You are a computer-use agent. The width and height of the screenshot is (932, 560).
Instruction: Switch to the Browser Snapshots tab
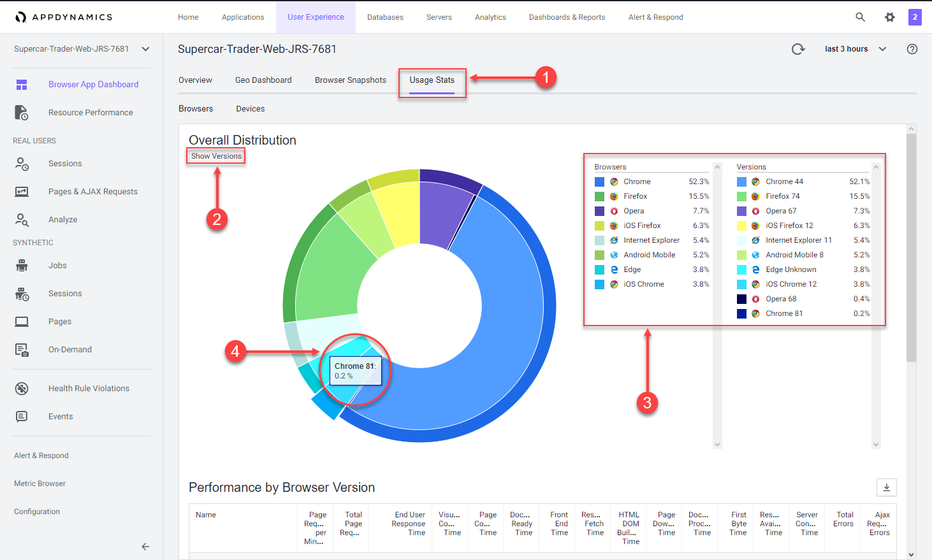(x=351, y=80)
